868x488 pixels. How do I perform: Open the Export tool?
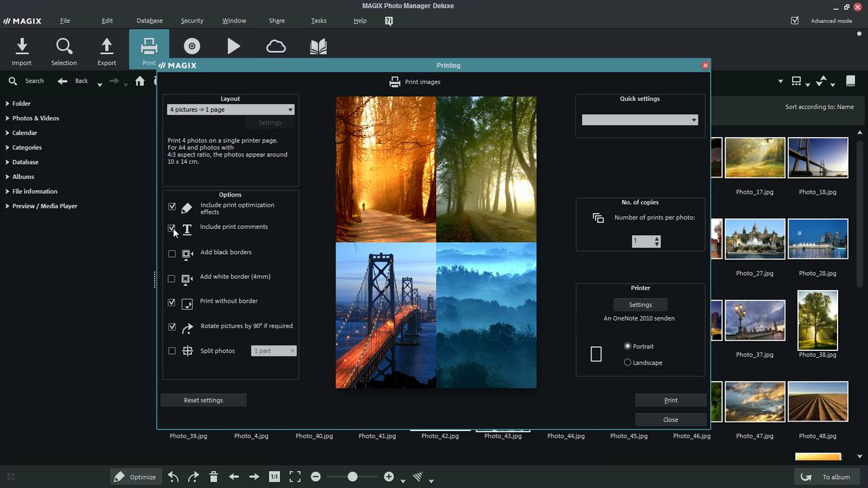106,46
